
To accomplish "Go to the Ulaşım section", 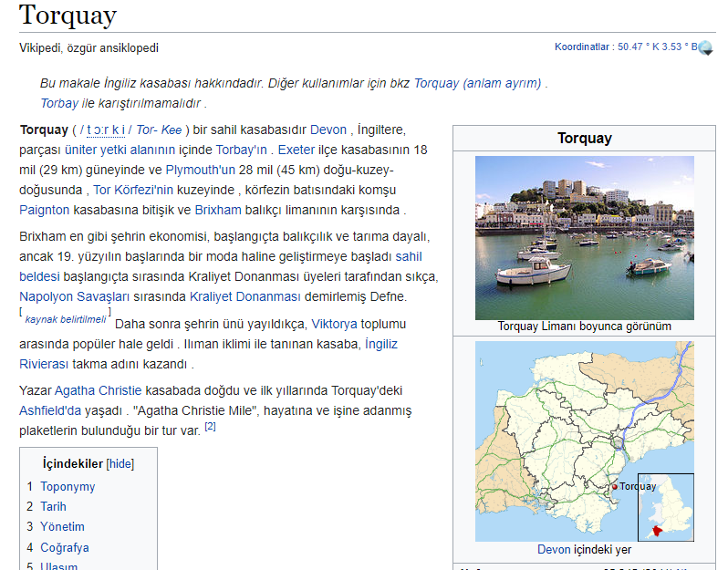I will 59,565.
